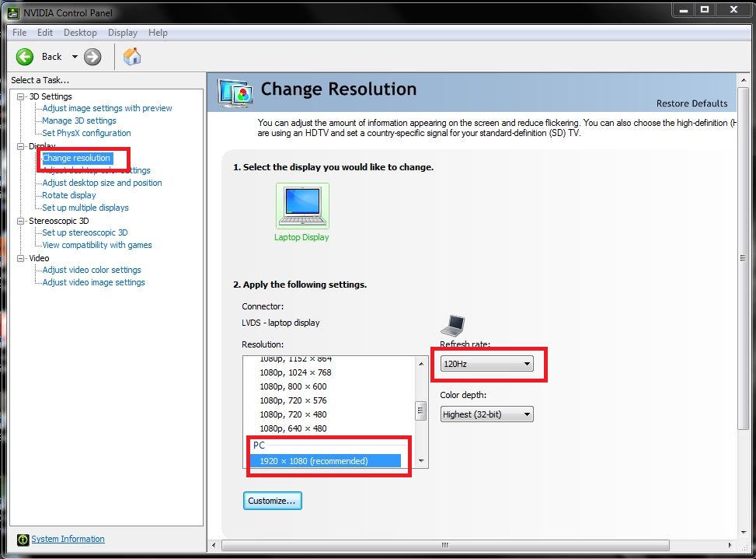The width and height of the screenshot is (756, 559).
Task: Open Adjust video image settings
Action: coord(93,283)
